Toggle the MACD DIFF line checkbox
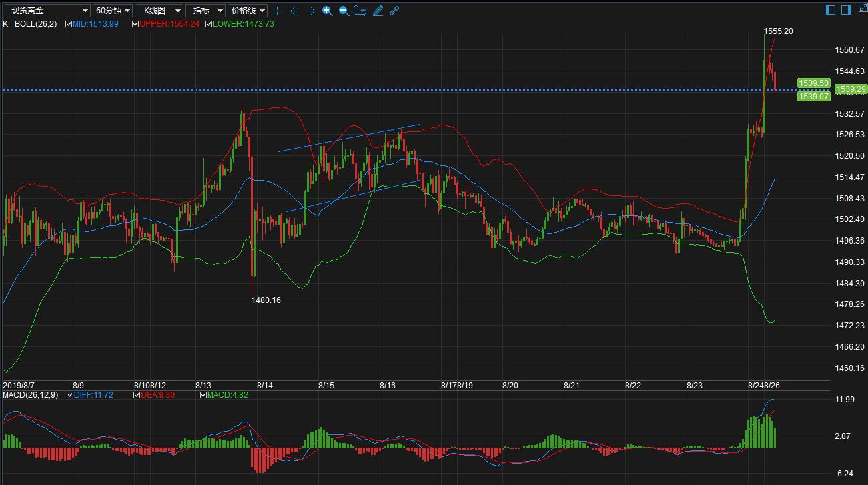Screen dimensions: 868x485 tap(71, 395)
